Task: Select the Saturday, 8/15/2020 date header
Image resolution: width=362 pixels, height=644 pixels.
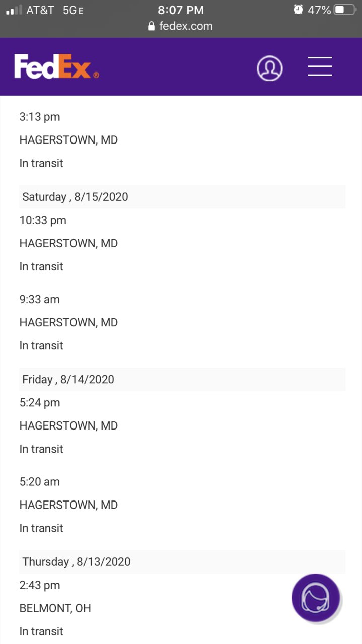Action: tap(182, 197)
